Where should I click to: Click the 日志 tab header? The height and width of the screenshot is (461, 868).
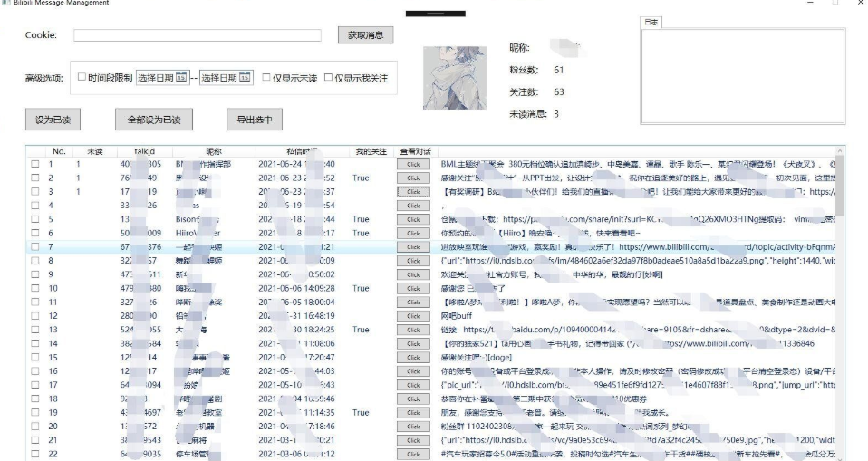(x=651, y=22)
